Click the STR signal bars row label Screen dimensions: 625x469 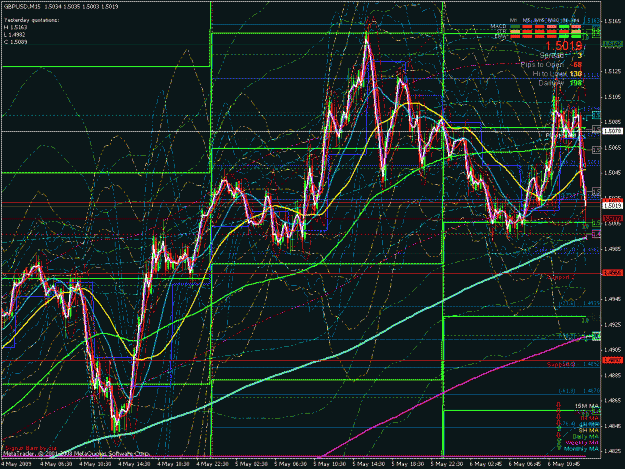point(502,31)
